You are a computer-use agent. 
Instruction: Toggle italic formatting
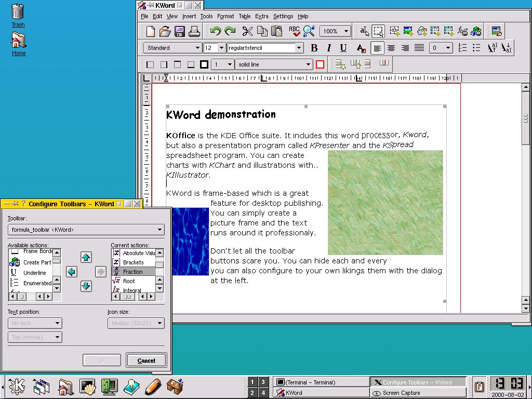tap(328, 48)
